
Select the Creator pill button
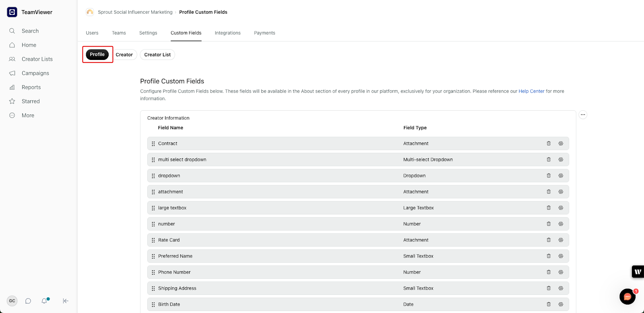point(124,55)
